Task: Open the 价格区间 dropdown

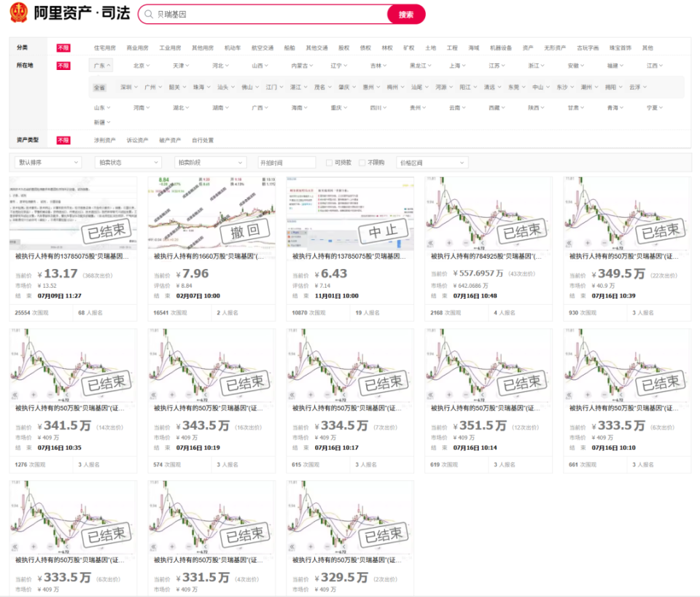Action: pos(432,163)
